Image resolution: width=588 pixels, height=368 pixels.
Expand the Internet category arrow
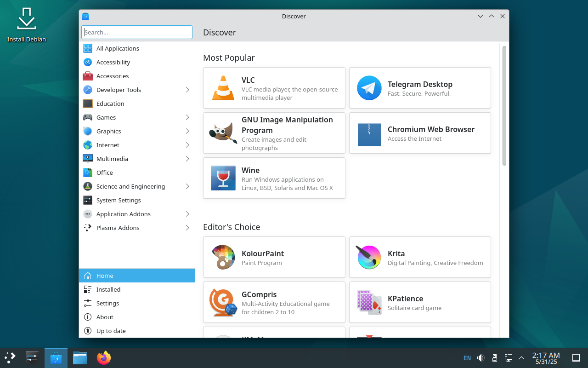pyautogui.click(x=187, y=145)
